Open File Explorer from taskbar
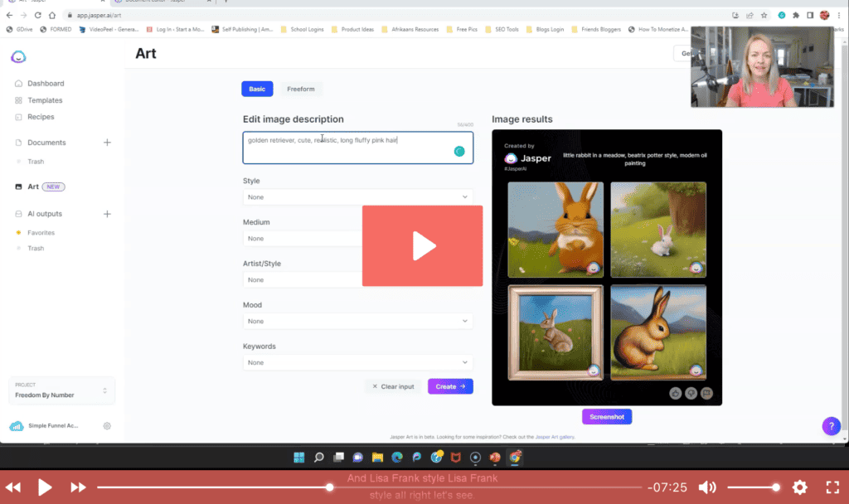 (x=377, y=458)
